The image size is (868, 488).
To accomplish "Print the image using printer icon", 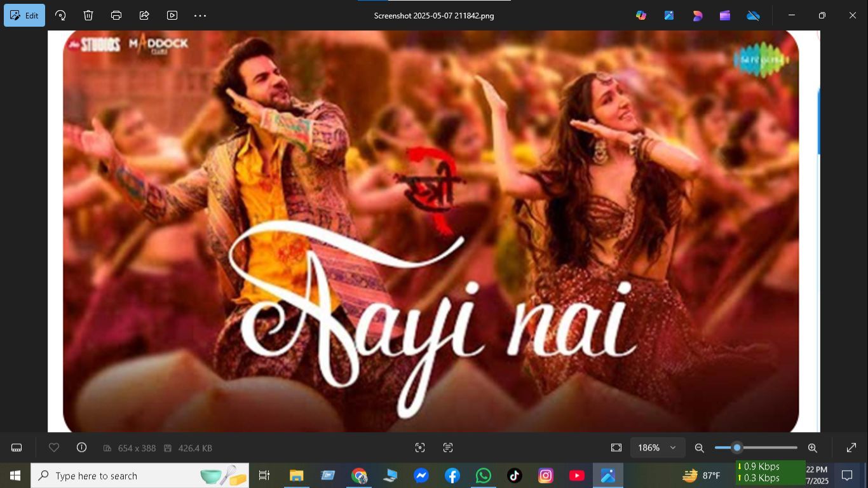I will pos(116,15).
